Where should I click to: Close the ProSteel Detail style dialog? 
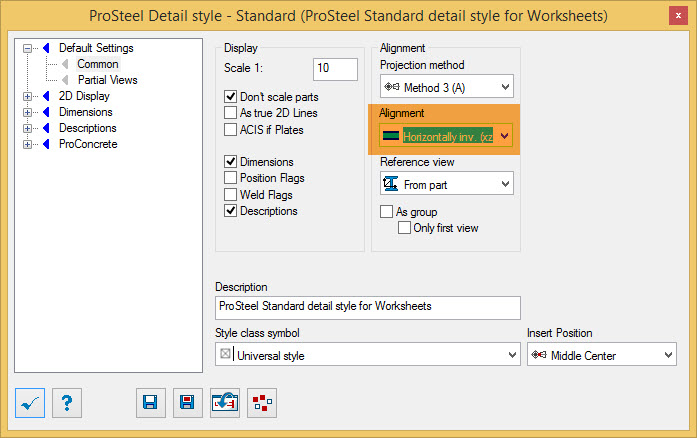pos(678,16)
